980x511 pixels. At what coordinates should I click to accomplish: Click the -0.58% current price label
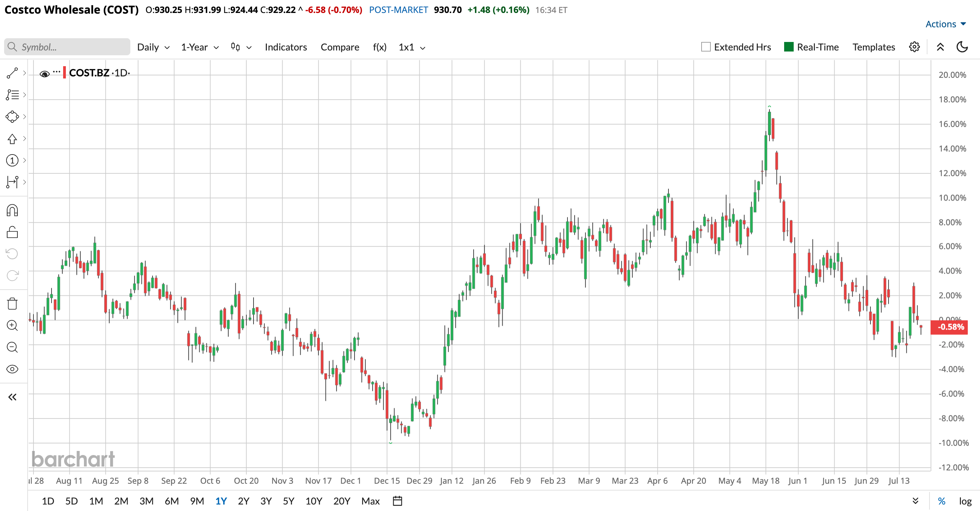click(x=950, y=327)
